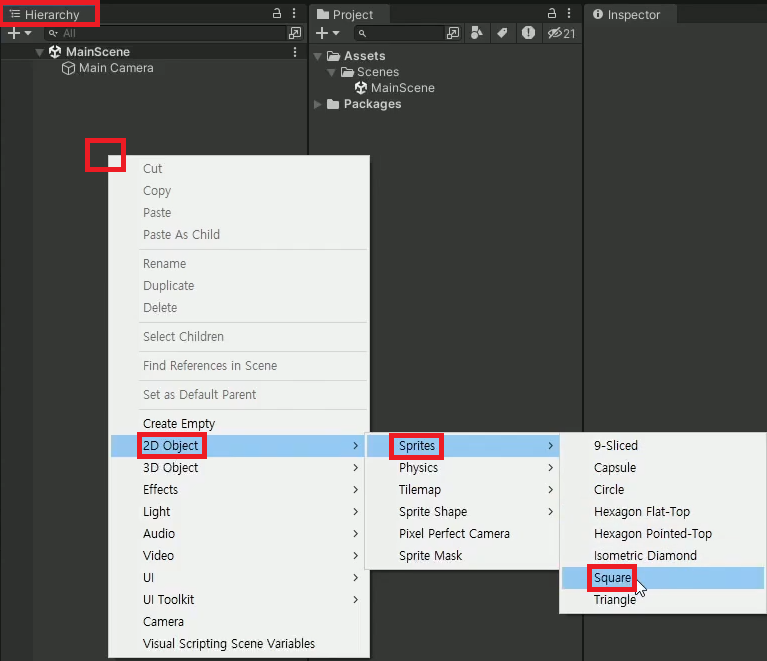This screenshot has width=767, height=661.
Task: Toggle hidden packages visibility count 21
Action: (562, 33)
